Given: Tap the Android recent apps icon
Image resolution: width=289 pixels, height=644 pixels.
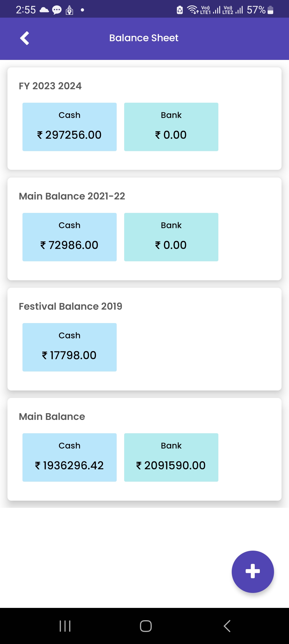Looking at the screenshot, I should coord(65,626).
